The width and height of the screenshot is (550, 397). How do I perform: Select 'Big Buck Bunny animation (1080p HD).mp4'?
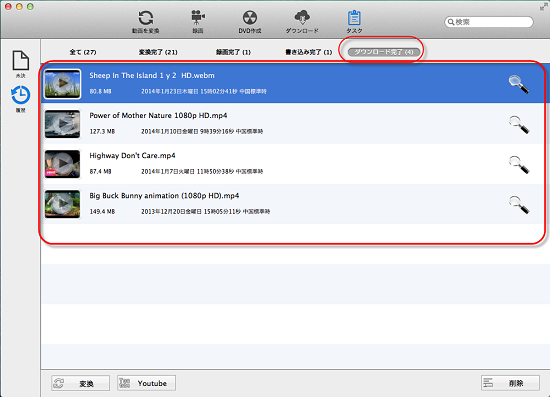tap(164, 196)
